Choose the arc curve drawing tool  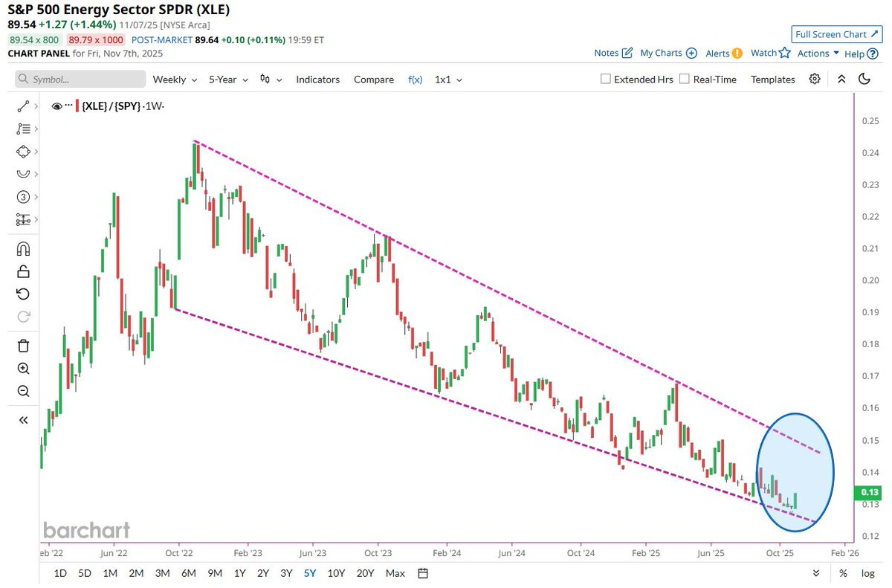click(22, 174)
